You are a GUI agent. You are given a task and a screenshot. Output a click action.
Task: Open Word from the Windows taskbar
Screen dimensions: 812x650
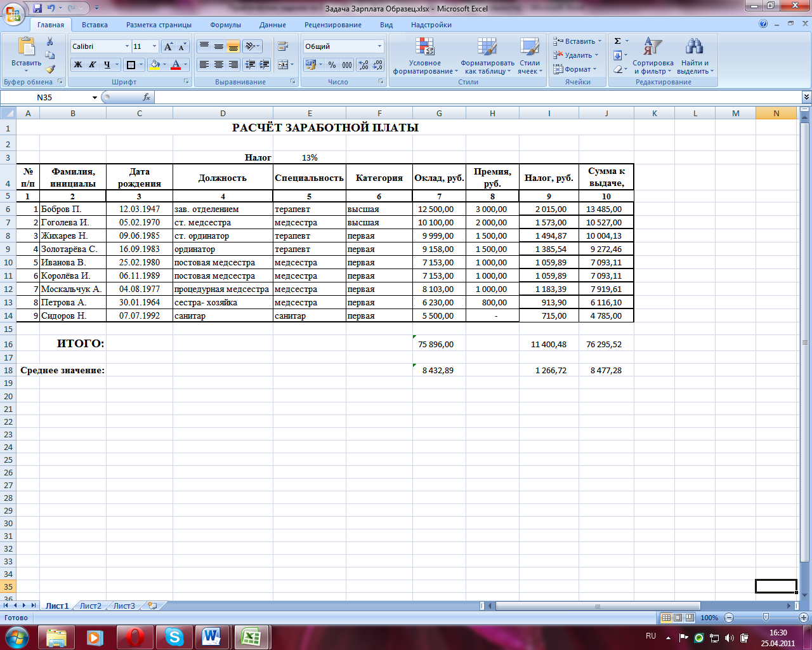212,637
